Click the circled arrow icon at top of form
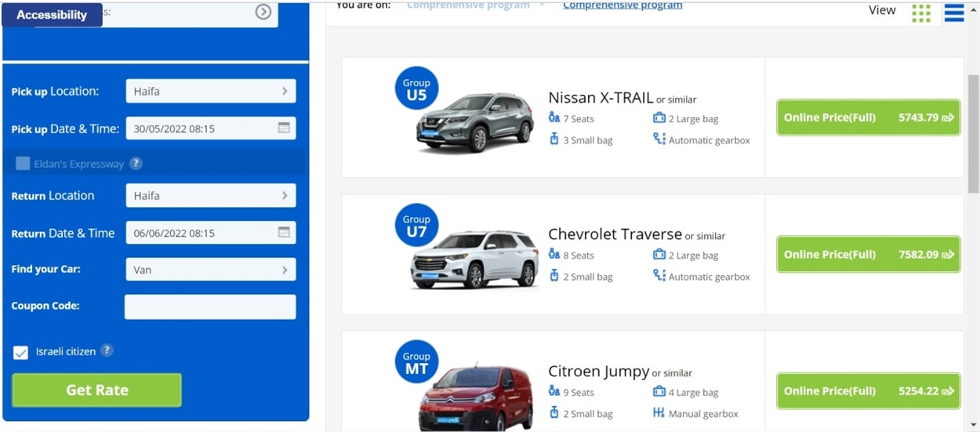 (263, 11)
